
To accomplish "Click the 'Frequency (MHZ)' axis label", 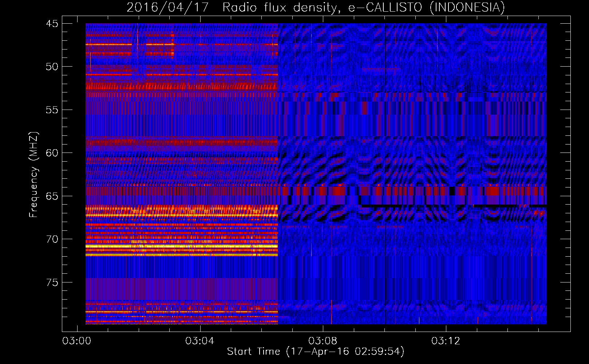I will pos(33,175).
